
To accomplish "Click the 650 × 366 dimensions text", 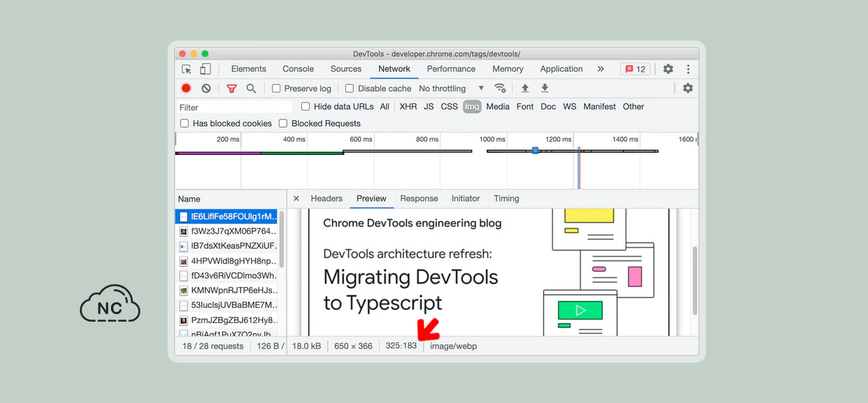I will coord(353,346).
